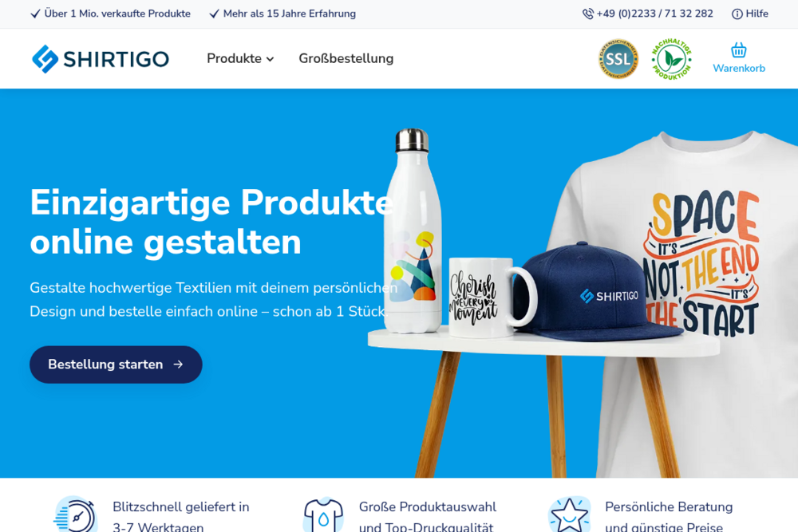This screenshot has height=532, width=798.
Task: Call the number +49 (0)2233 / 71 32 282
Action: coord(654,14)
